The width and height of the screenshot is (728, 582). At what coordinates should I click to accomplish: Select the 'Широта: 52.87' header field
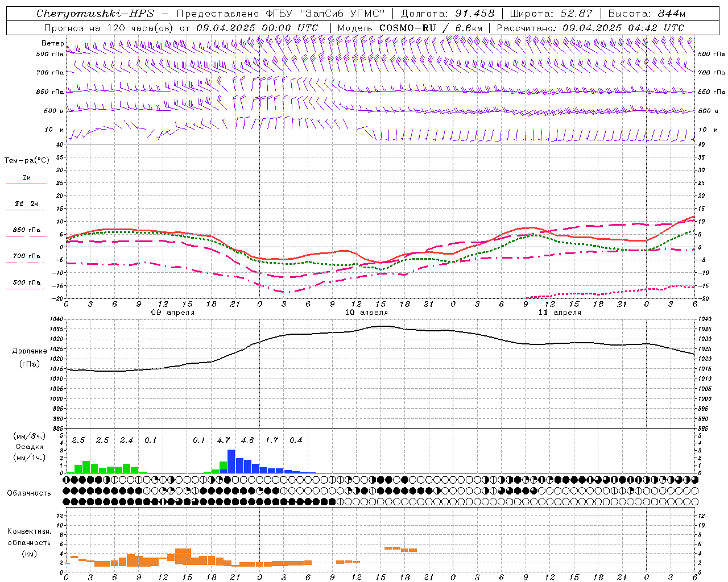coord(551,14)
